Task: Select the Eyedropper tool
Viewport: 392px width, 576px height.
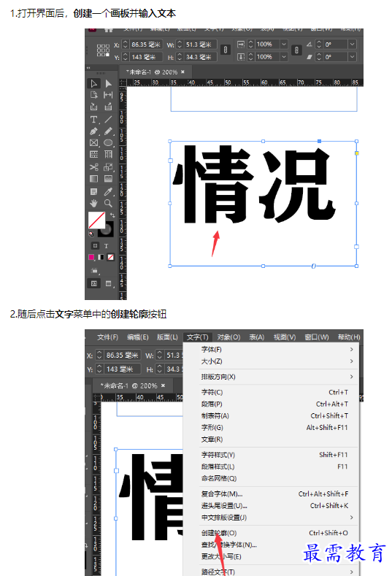Action: (108, 191)
